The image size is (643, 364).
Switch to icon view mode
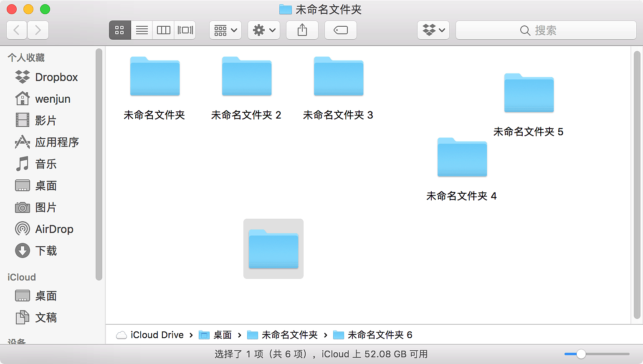tap(120, 30)
